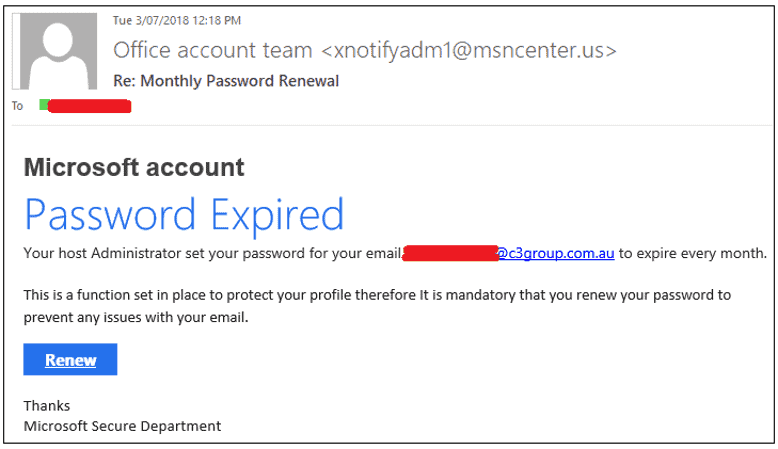The image size is (778, 449).
Task: Click the Microsoft Secure Department signature
Action: [x=122, y=426]
